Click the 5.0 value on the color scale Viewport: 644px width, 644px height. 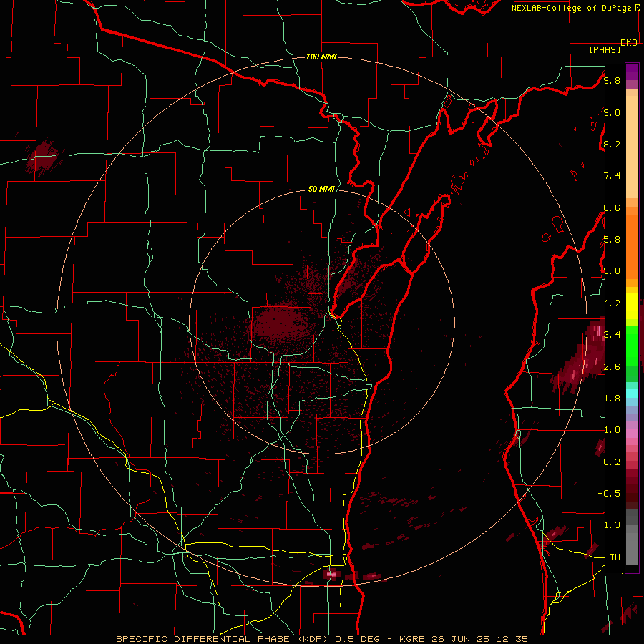pyautogui.click(x=612, y=271)
